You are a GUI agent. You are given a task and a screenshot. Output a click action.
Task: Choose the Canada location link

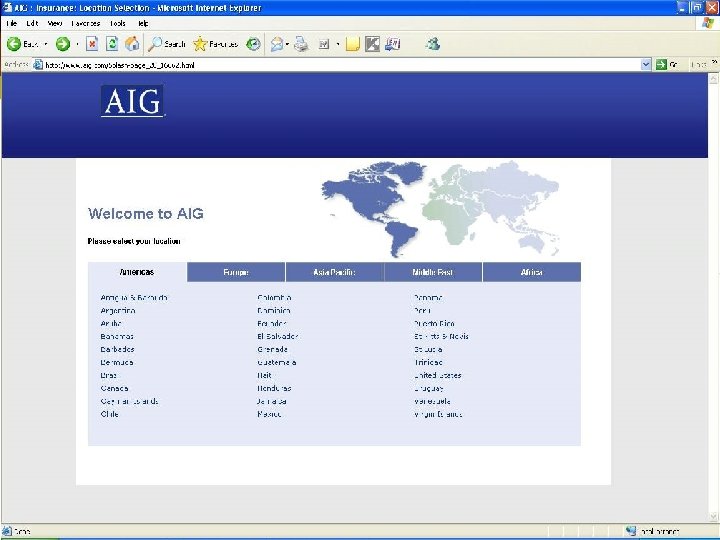coord(114,388)
